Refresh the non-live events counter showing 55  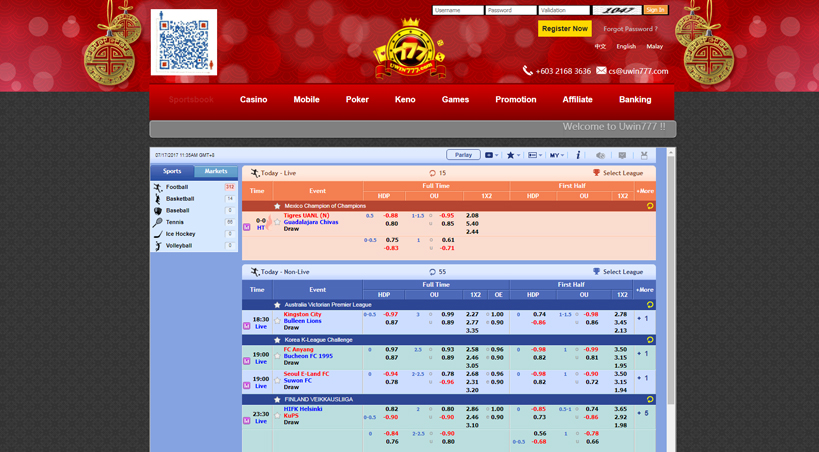coord(432,272)
